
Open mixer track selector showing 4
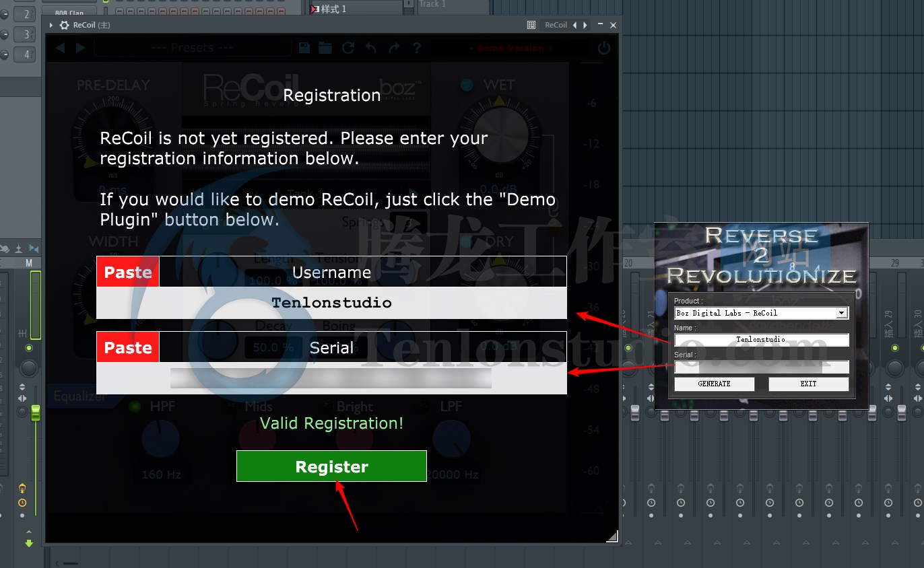pyautogui.click(x=26, y=55)
